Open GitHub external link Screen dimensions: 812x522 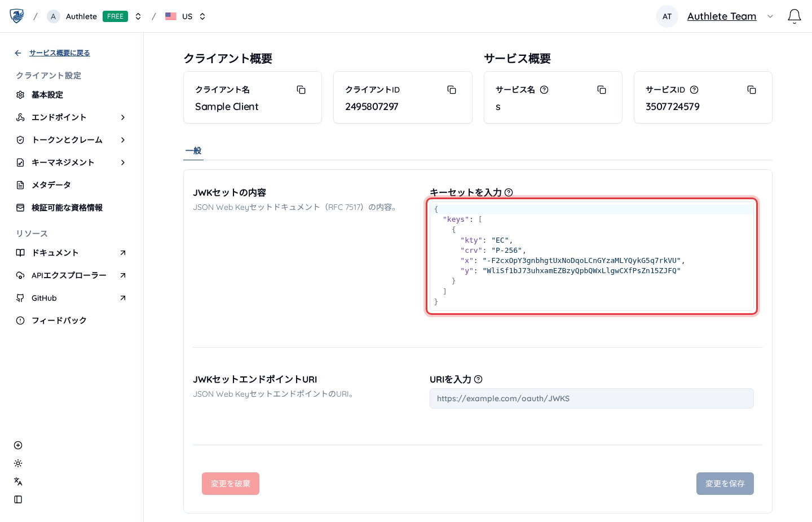click(70, 298)
